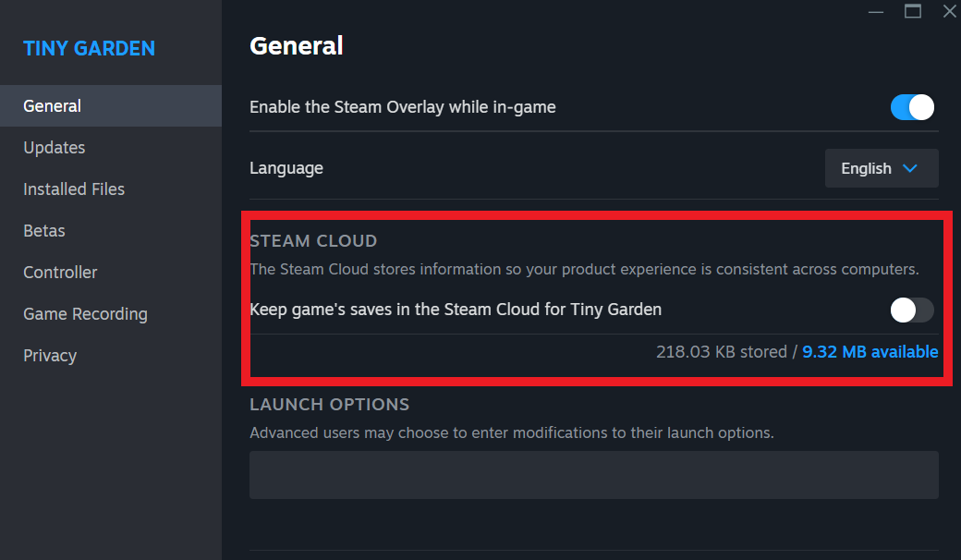
Task: Close the Tiny Garden properties window
Action: coord(949,11)
